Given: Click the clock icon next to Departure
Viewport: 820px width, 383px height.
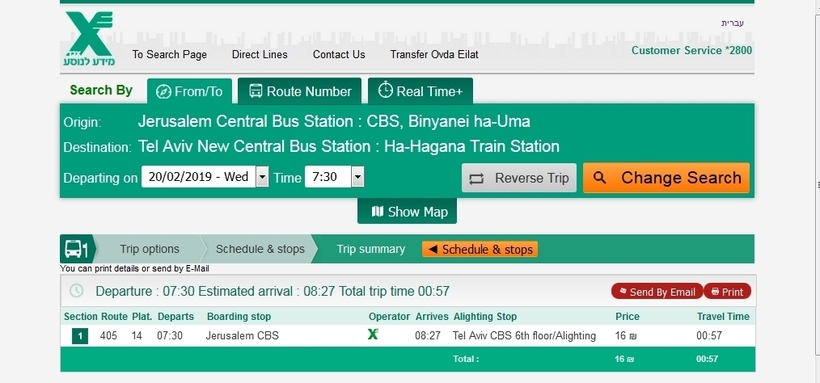Looking at the screenshot, I should 76,291.
